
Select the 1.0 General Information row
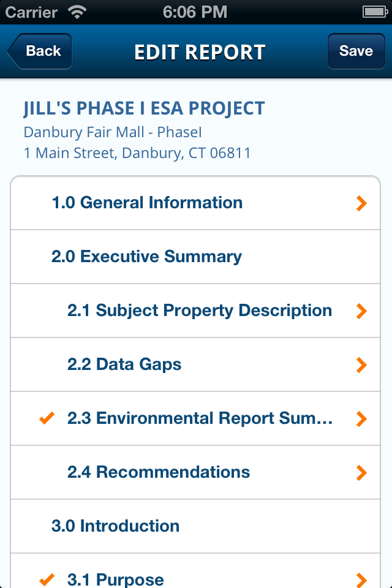(x=195, y=203)
